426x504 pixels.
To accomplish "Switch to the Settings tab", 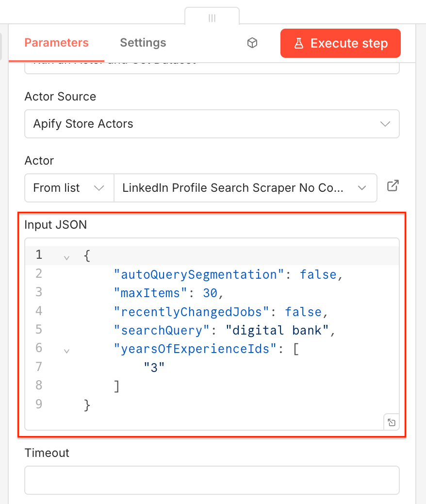I will (143, 43).
